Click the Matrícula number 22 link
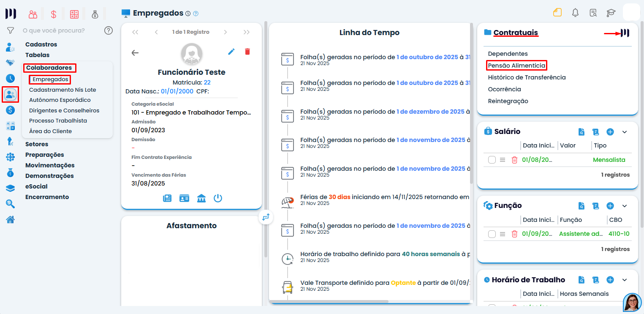Viewport: 644px width, 314px height. click(x=207, y=82)
